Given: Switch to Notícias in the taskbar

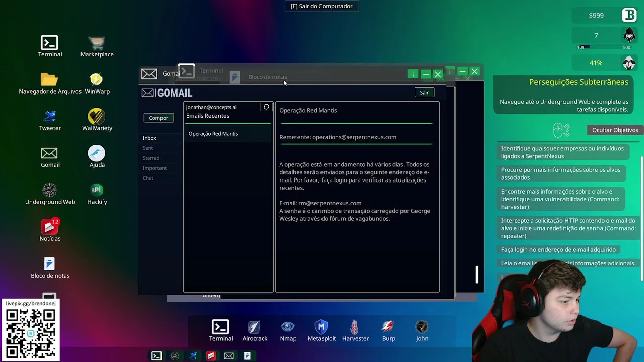Looking at the screenshot, I should tap(211, 356).
